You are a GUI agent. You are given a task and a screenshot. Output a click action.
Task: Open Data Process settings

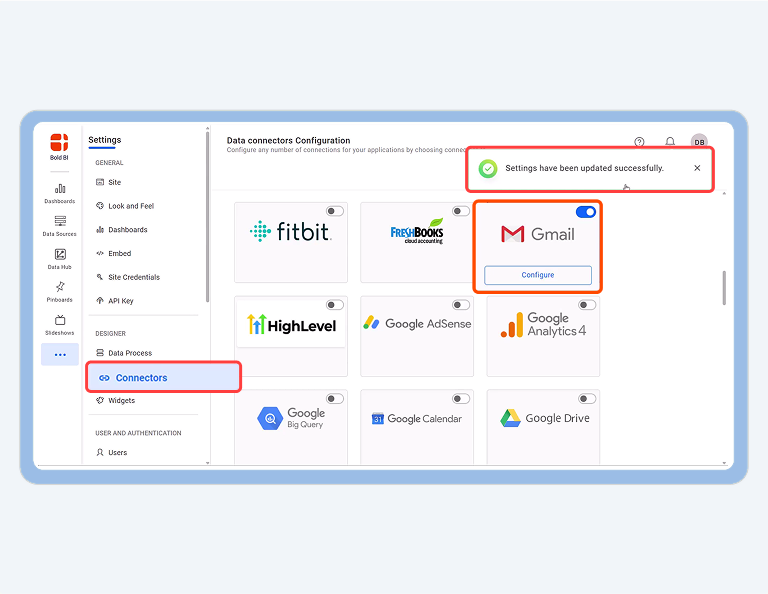click(x=124, y=353)
